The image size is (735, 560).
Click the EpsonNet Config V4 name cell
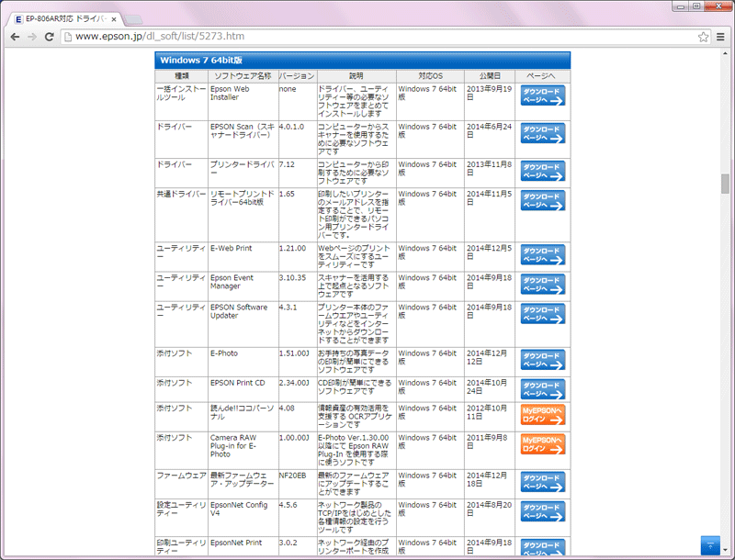point(243,518)
